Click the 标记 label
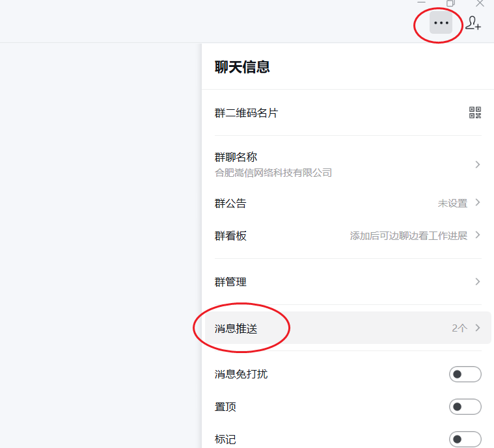Image resolution: width=494 pixels, height=448 pixels. (225, 439)
